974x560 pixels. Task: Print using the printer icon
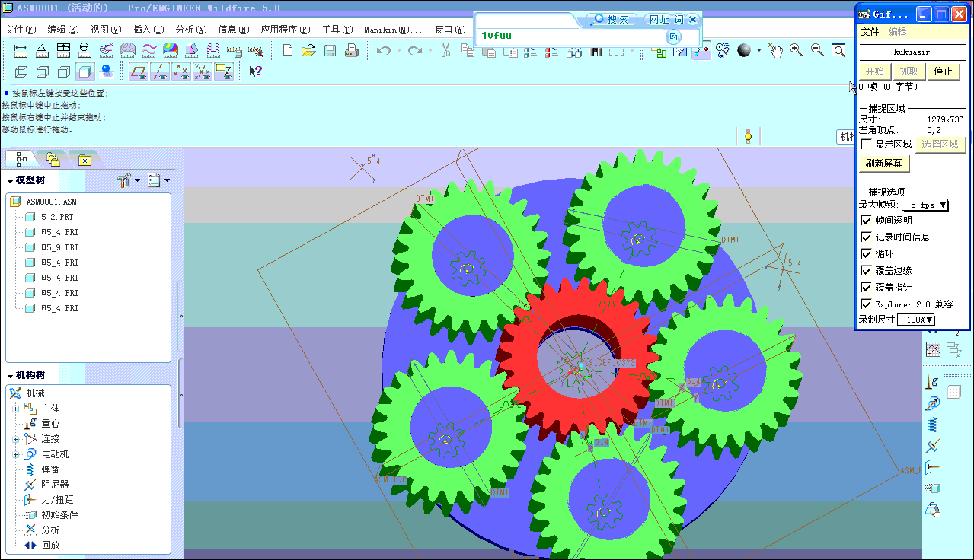[351, 50]
